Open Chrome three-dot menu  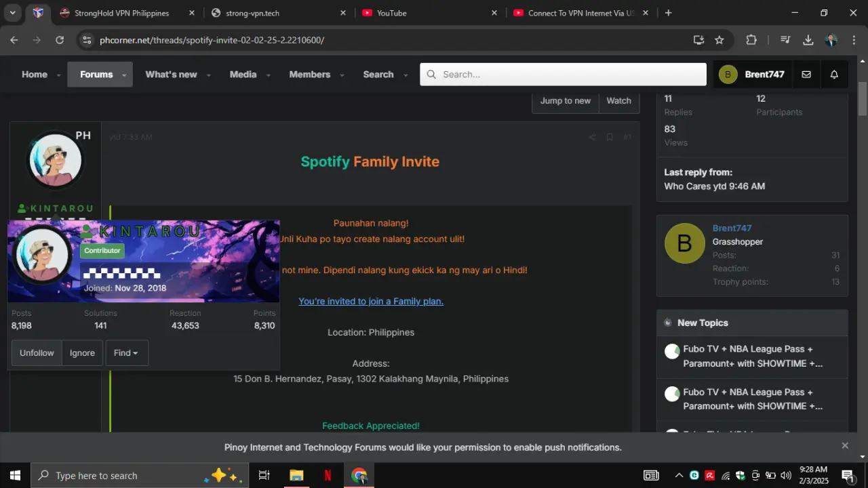click(x=853, y=40)
